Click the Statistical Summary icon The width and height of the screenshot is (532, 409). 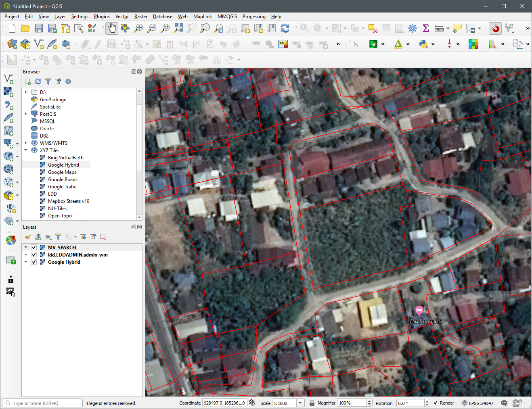425,28
